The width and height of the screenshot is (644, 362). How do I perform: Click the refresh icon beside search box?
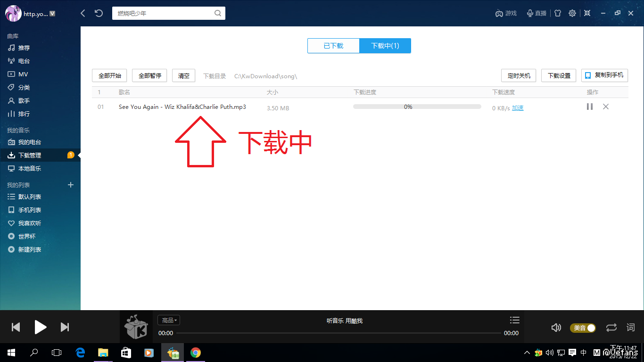[99, 13]
